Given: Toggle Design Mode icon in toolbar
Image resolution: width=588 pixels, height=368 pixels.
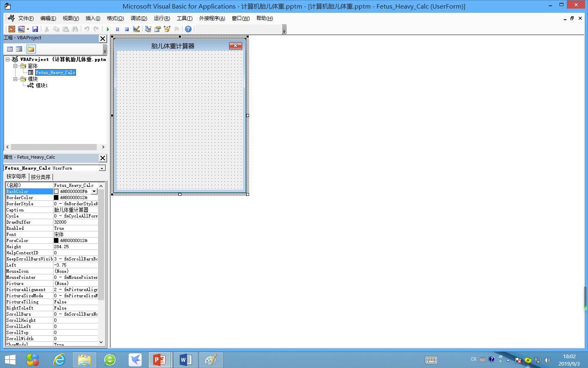Looking at the screenshot, I should 136,29.
